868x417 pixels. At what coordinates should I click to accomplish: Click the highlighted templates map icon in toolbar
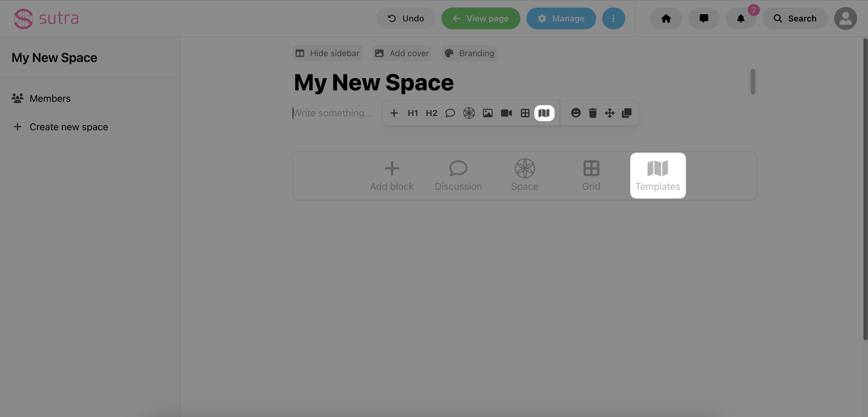point(544,113)
